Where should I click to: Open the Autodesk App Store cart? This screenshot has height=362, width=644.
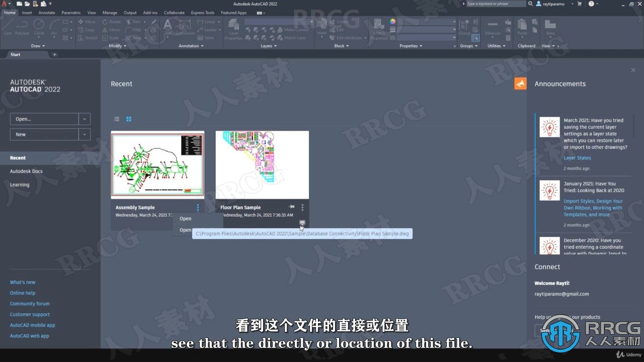pyautogui.click(x=579, y=4)
